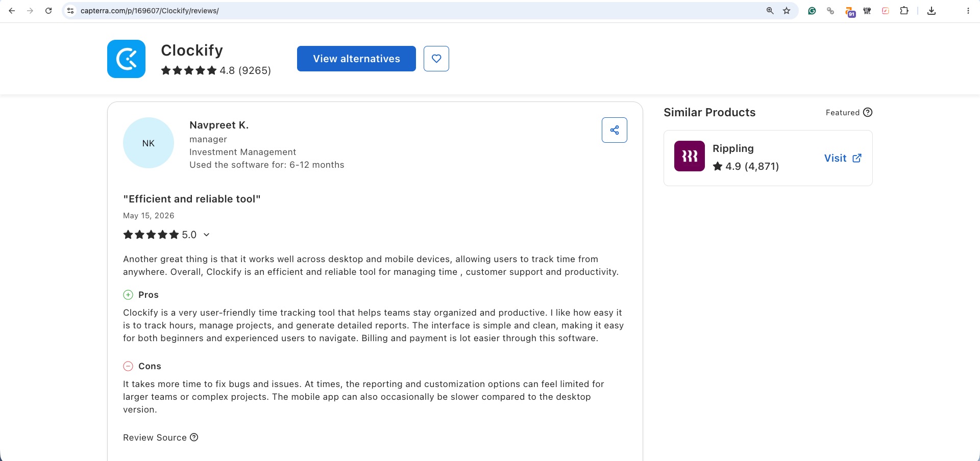Viewport: 980px width, 461px height.
Task: Click the green plus Pros icon
Action: click(128, 295)
